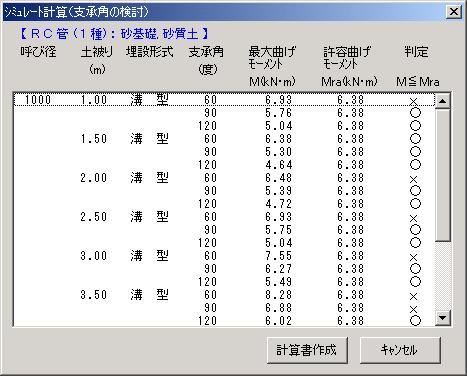Click the × mark in the 7.55 row
This screenshot has height=376, width=467.
point(413,257)
